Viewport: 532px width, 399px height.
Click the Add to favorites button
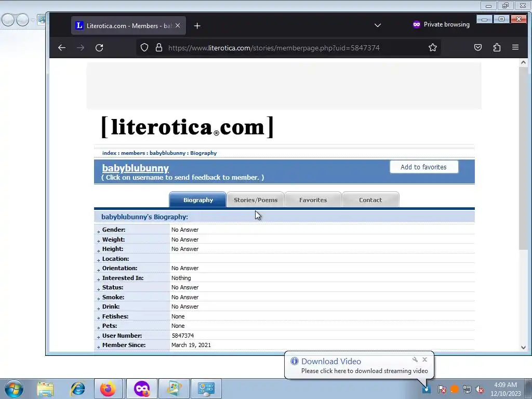point(424,167)
